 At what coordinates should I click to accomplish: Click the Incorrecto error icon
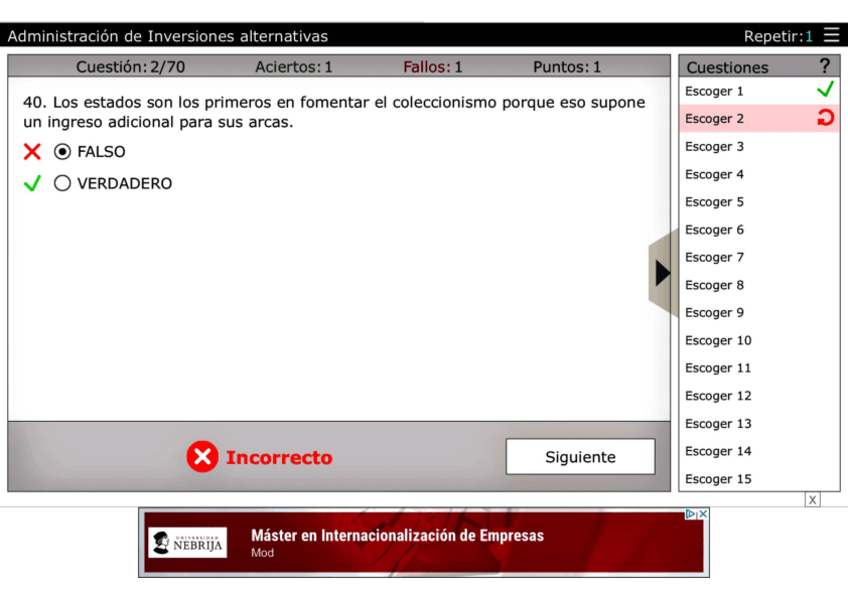tap(203, 456)
